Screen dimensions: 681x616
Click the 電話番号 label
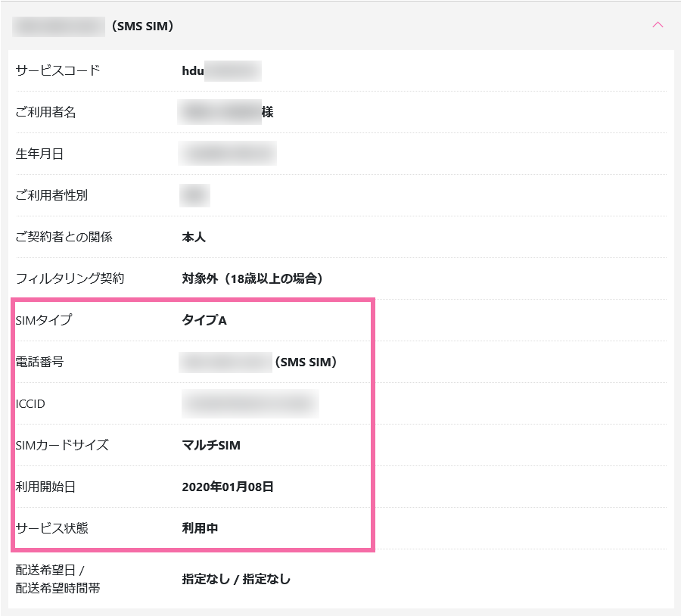39,362
